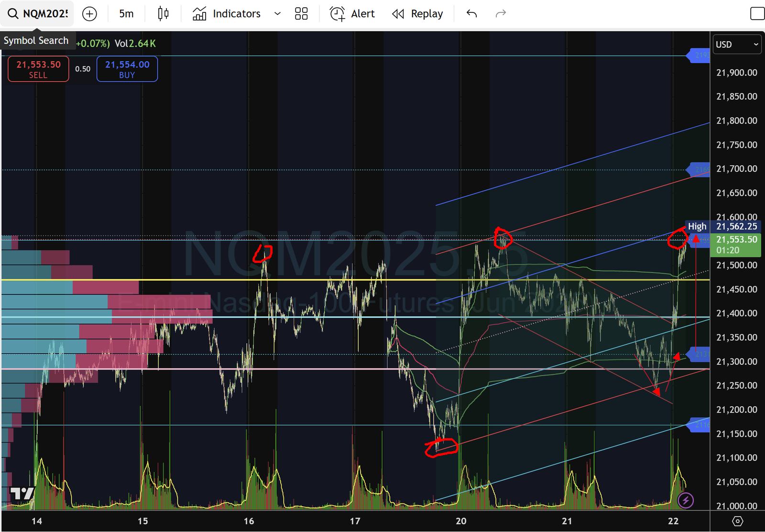
Task: Open the Indicators dialog
Action: 227,14
